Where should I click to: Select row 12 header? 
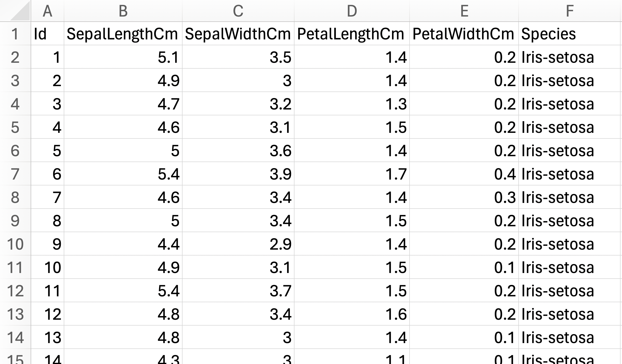tap(15, 291)
